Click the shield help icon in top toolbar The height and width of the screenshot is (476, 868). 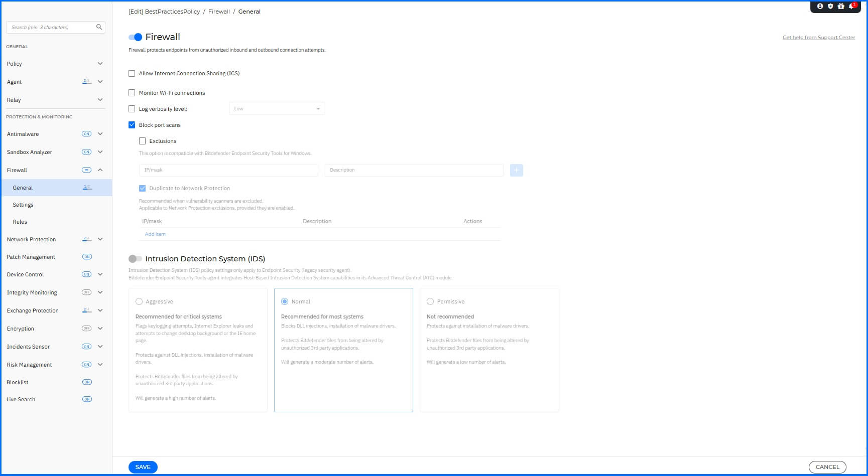tap(830, 6)
